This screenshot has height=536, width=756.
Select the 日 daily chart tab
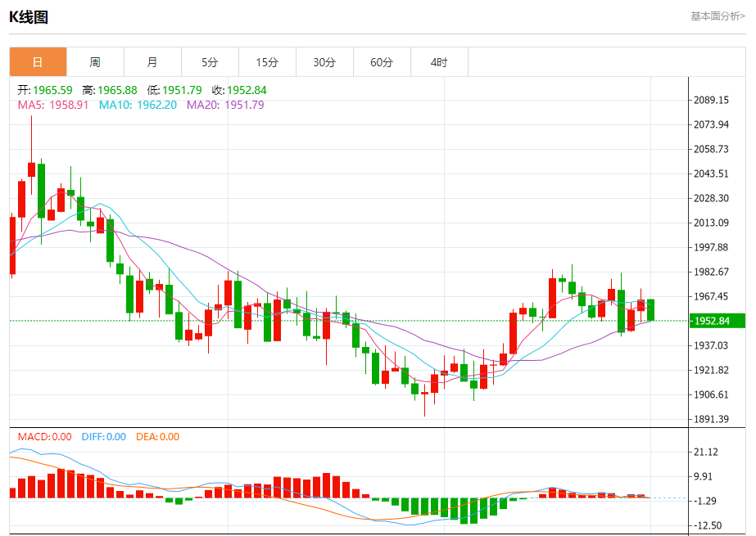38,62
